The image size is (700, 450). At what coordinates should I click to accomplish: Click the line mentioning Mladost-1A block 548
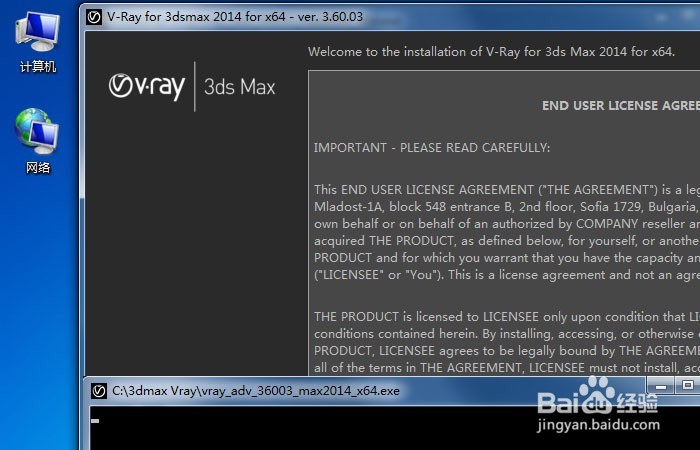(507, 207)
